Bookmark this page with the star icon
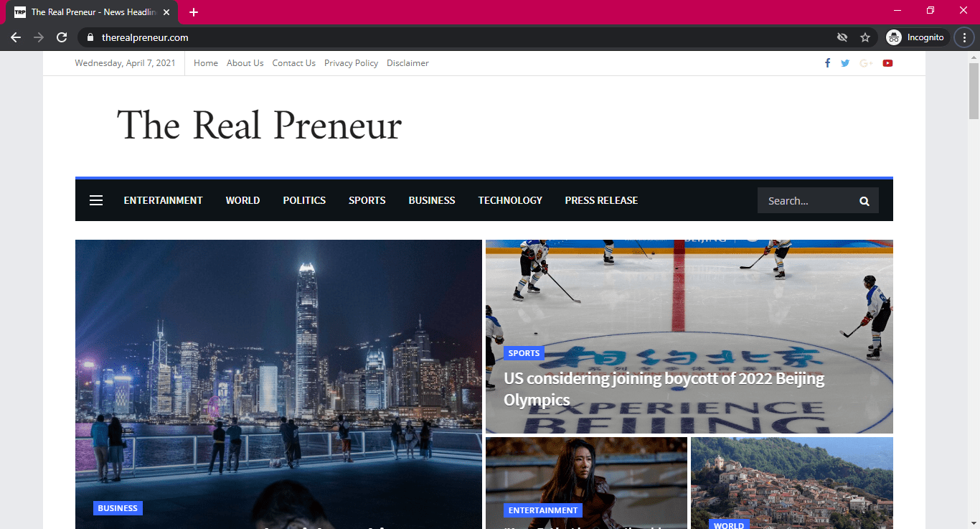 [865, 37]
